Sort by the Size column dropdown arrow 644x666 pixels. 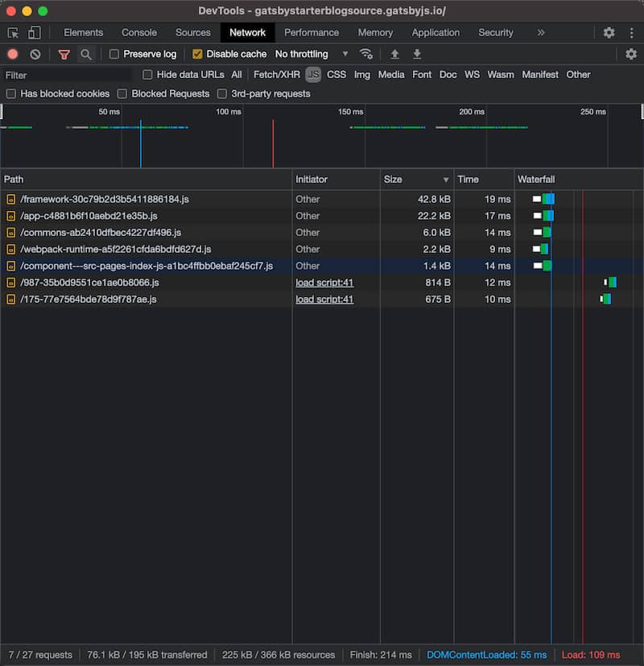tap(445, 179)
